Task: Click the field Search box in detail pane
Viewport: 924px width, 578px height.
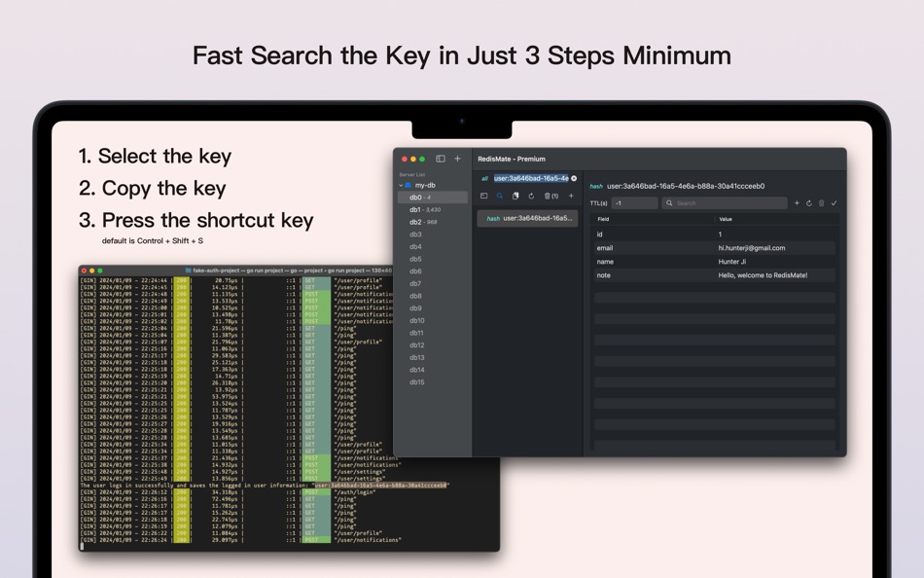Action: click(725, 203)
